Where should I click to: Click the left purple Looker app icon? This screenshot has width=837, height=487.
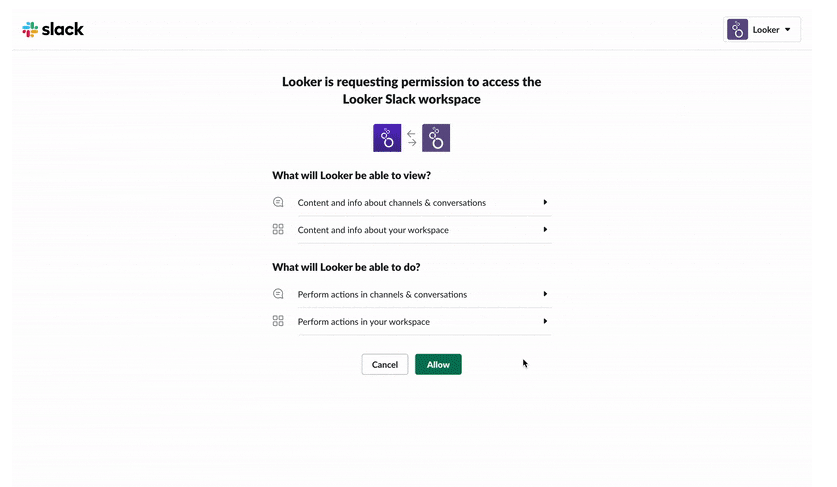click(387, 138)
